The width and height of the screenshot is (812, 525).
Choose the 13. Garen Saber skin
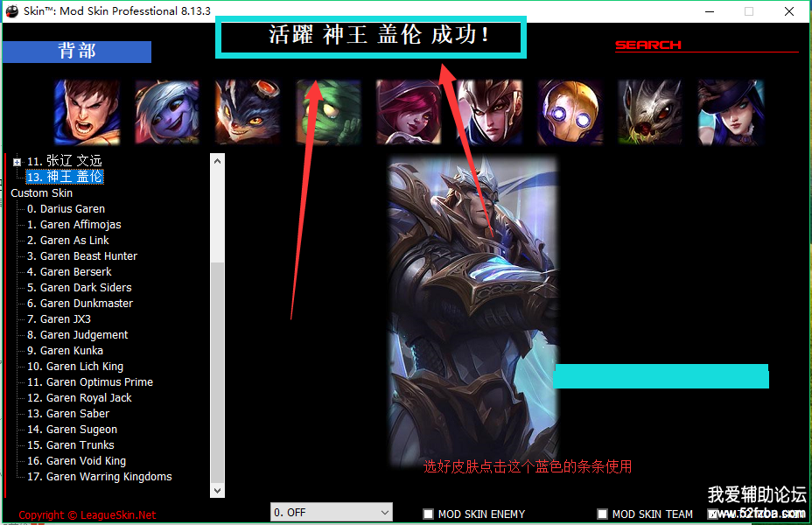68,414
